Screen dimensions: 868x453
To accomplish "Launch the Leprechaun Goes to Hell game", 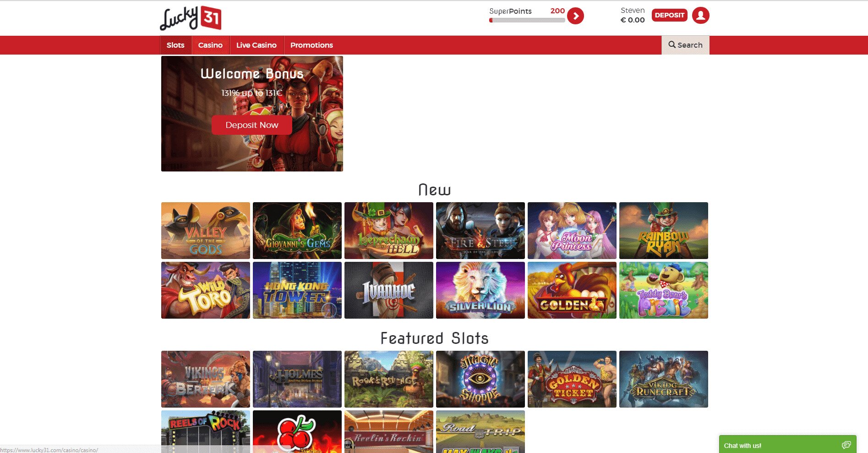I will (x=389, y=231).
